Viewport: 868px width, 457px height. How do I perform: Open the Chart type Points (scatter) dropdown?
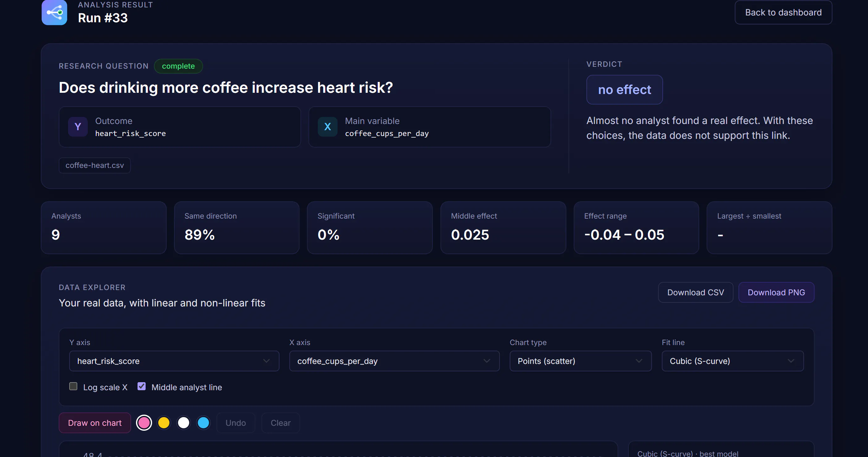click(581, 361)
